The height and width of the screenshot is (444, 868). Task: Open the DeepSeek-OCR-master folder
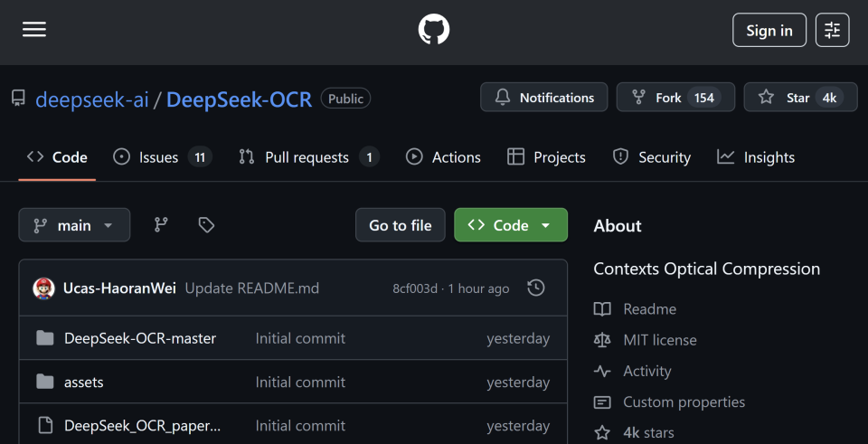tap(140, 338)
